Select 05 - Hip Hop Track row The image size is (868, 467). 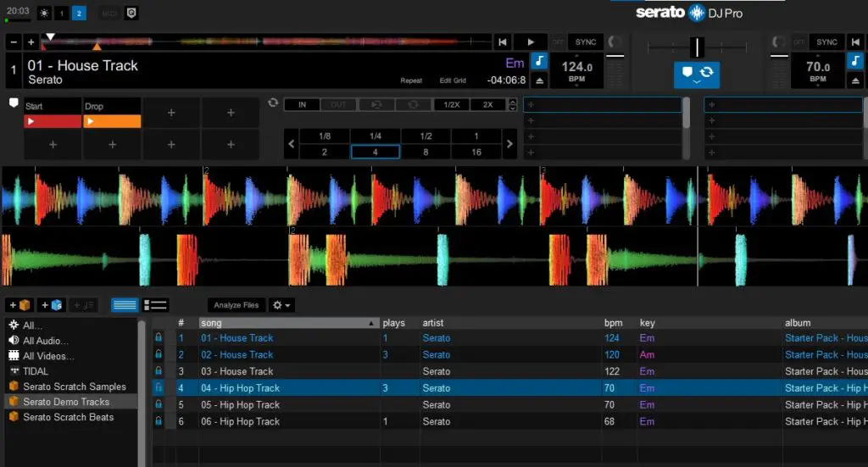pos(509,405)
